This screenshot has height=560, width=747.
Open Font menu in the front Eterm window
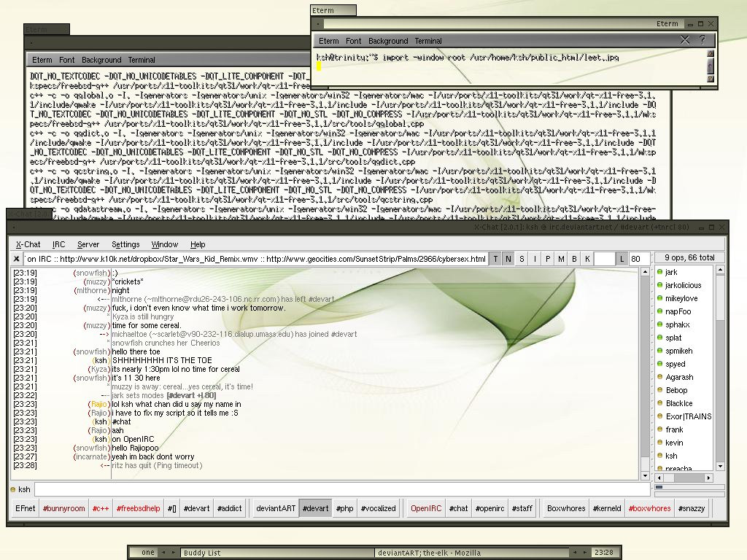(353, 41)
